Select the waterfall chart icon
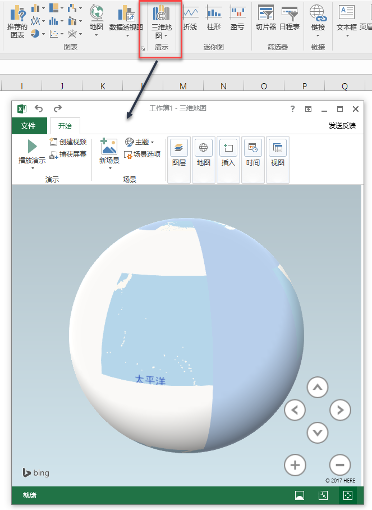This screenshot has width=372, height=510. pyautogui.click(x=72, y=8)
